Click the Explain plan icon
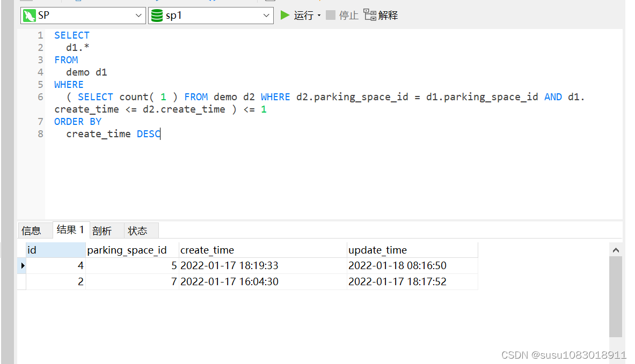Image resolution: width=635 pixels, height=364 pixels. pos(370,15)
